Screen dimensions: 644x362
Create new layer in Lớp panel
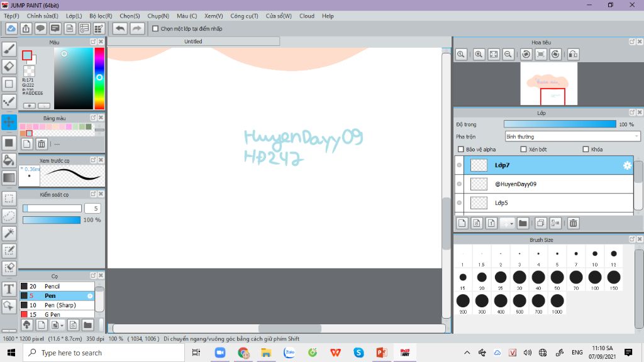point(462,223)
